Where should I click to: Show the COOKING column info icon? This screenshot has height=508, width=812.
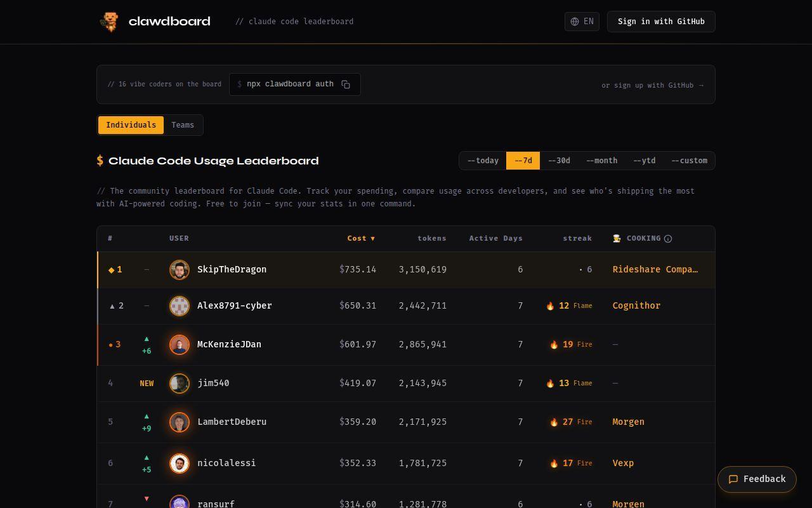click(x=668, y=239)
